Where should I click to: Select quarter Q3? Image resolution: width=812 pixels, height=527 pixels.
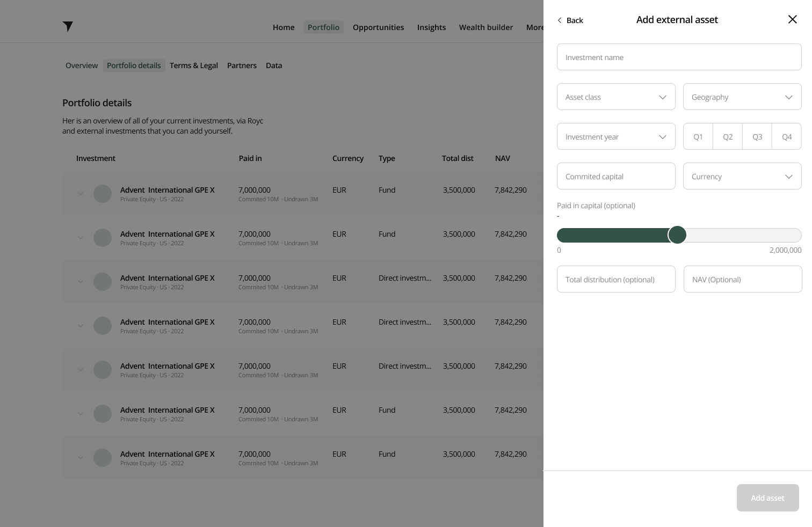(x=757, y=136)
